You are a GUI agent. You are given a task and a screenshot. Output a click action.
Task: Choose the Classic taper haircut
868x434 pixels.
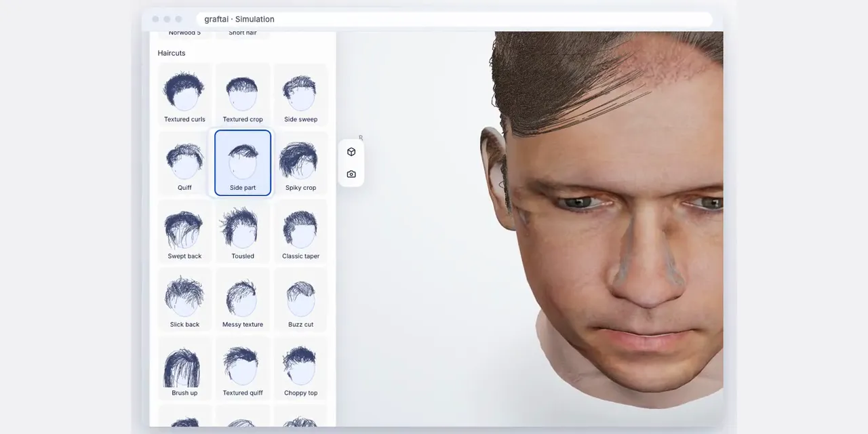300,231
